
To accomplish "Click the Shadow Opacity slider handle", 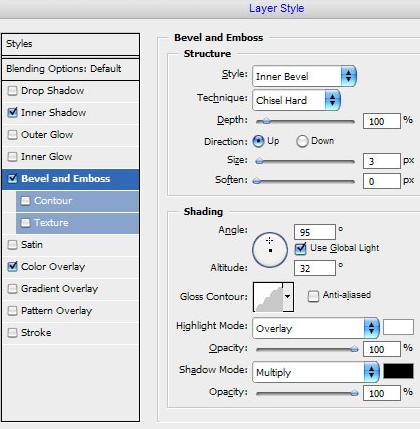I will point(354,393).
